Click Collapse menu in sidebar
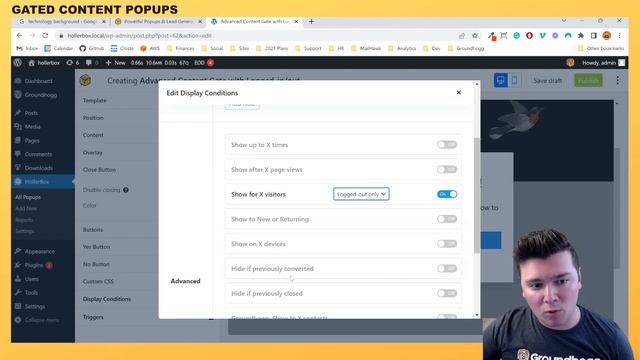The image size is (640, 360). pyautogui.click(x=41, y=320)
